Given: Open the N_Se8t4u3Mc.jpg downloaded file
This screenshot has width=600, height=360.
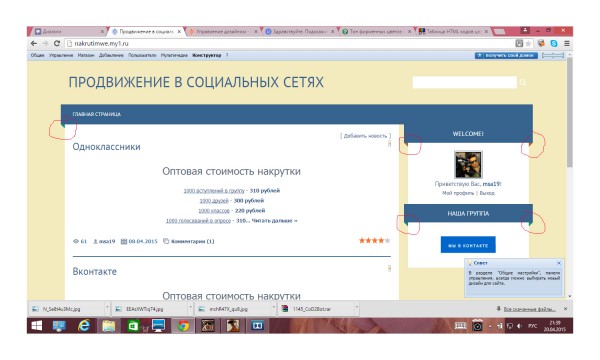Looking at the screenshot, I should point(61,309).
